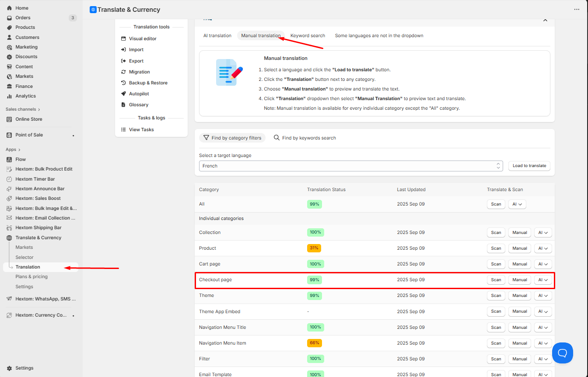The width and height of the screenshot is (588, 377).
Task: Click the Marketing target icon
Action: [10, 47]
